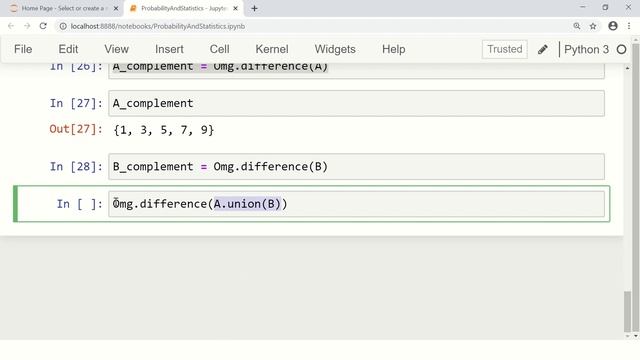The height and width of the screenshot is (360, 640).
Task: Restore down the browser window
Action: point(605,7)
